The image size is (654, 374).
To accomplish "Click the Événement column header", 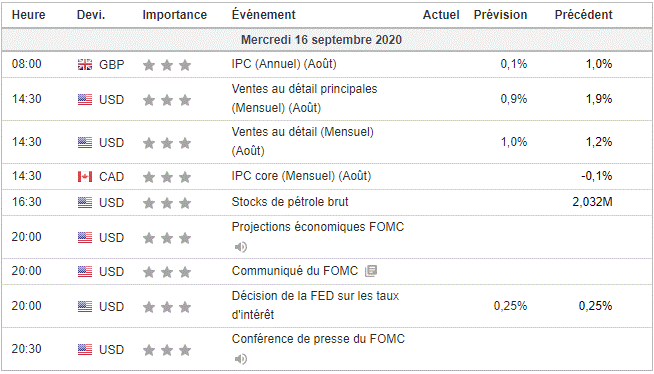I will [264, 14].
